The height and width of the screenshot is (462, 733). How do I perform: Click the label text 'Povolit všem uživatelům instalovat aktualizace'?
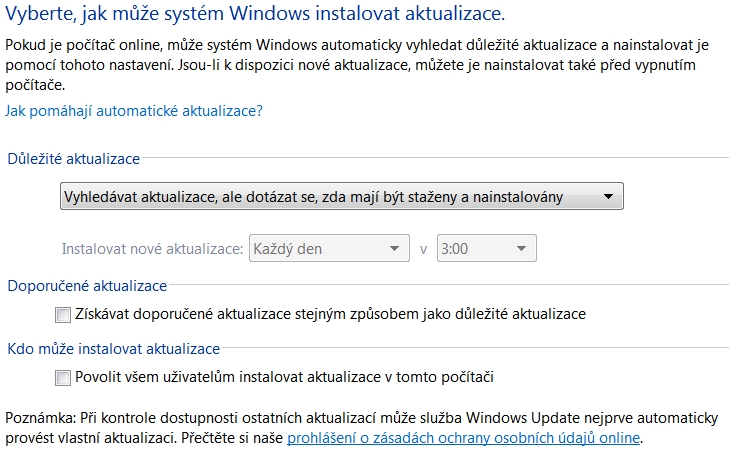tap(285, 377)
